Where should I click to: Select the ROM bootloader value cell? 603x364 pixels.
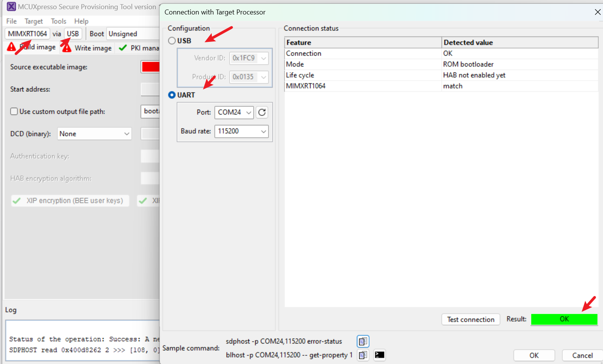[x=520, y=64]
